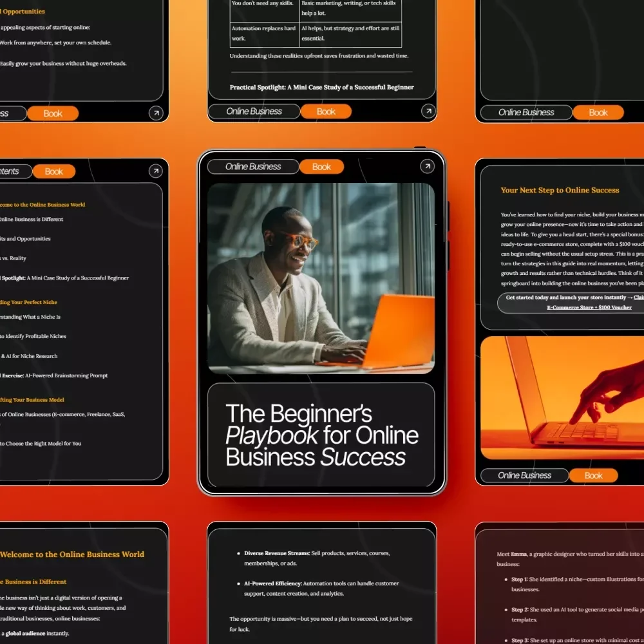Select Online Business pill on the cover tablet
This screenshot has height=644, width=644.
pyautogui.click(x=253, y=167)
